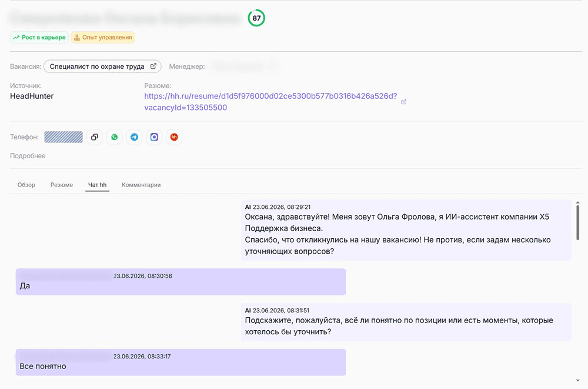Click the chat scroll down arrow

coord(578,380)
